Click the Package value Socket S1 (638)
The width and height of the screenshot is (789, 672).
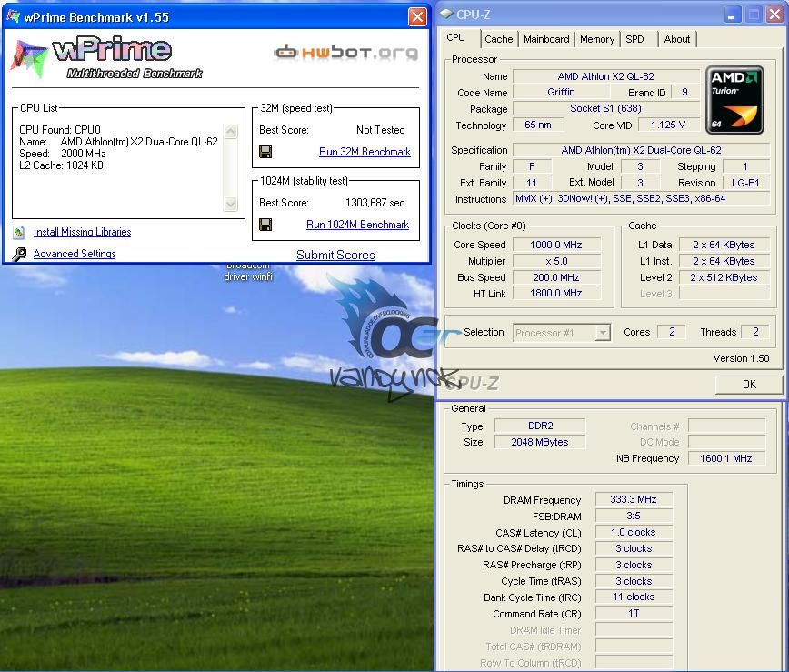point(605,109)
